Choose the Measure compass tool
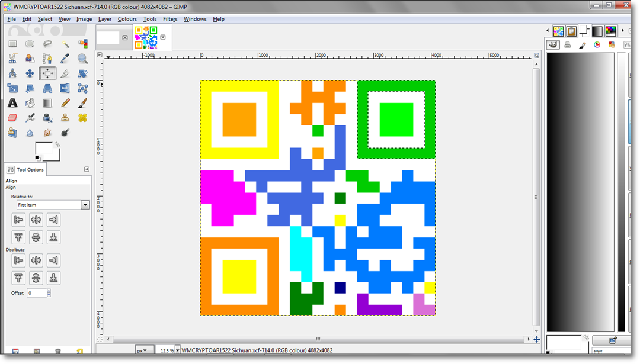 (x=12, y=73)
